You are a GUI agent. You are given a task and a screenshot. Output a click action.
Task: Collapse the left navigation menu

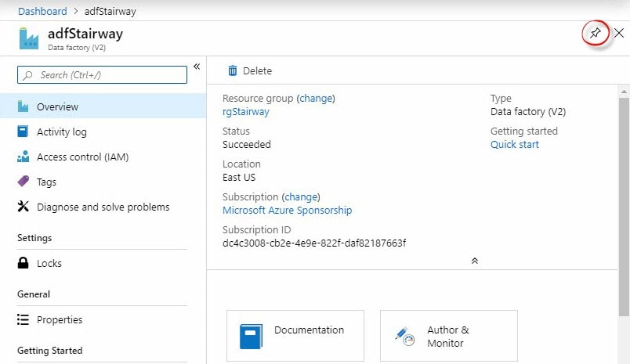tap(197, 67)
